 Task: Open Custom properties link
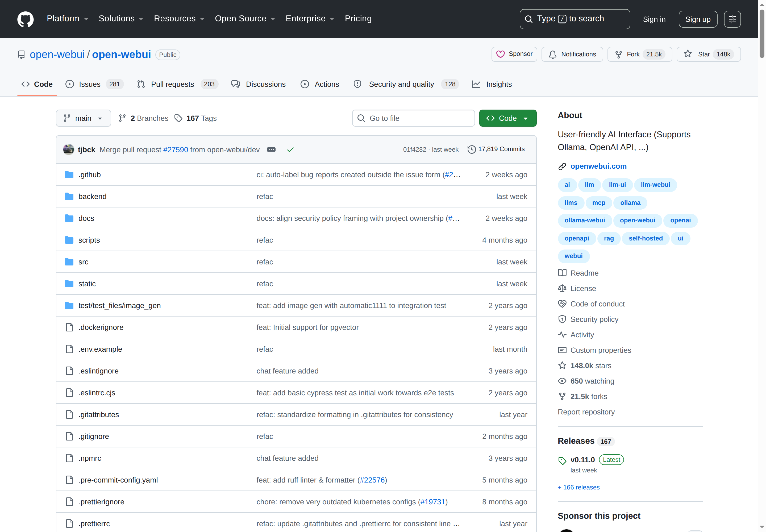pyautogui.click(x=594, y=350)
